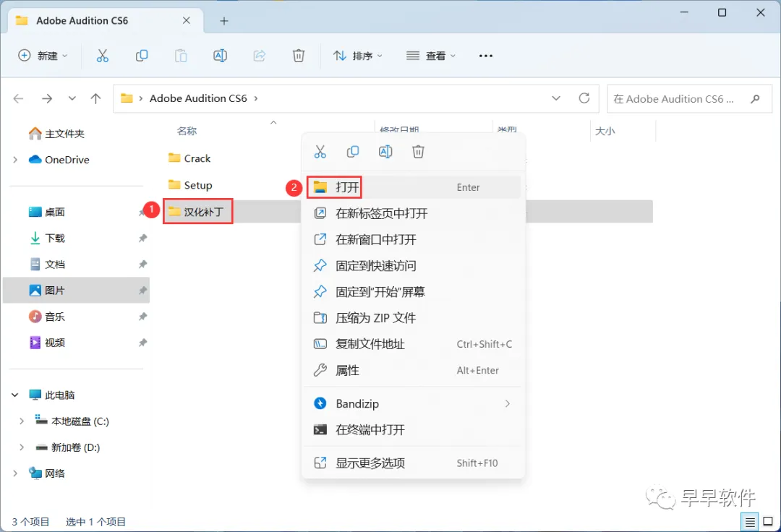Viewport: 781px width, 532px height.
Task: Go up one folder level
Action: pyautogui.click(x=95, y=98)
